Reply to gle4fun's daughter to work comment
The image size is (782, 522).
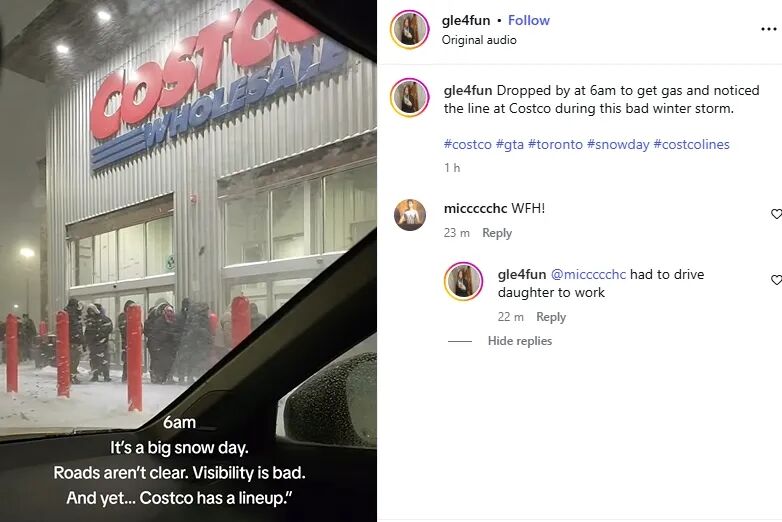[x=551, y=317]
